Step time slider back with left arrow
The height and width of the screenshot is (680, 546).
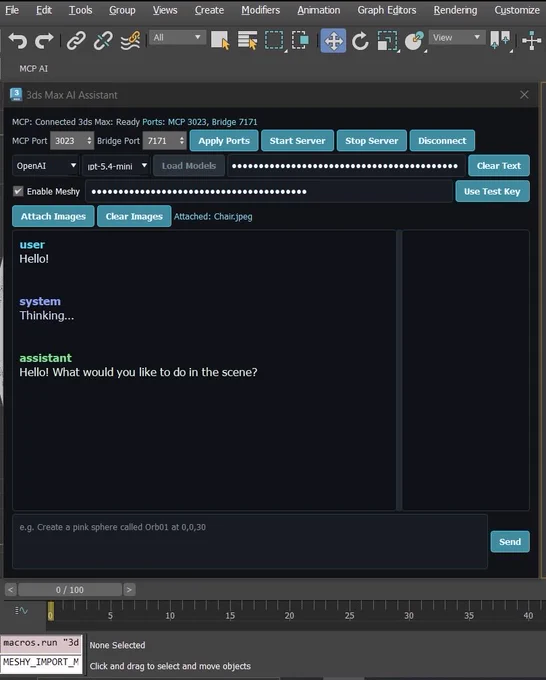(11, 589)
